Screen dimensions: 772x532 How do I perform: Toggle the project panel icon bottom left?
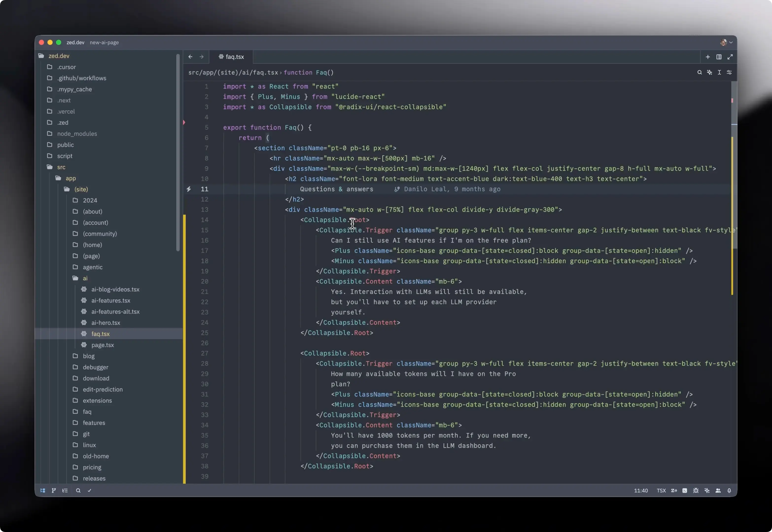point(43,490)
